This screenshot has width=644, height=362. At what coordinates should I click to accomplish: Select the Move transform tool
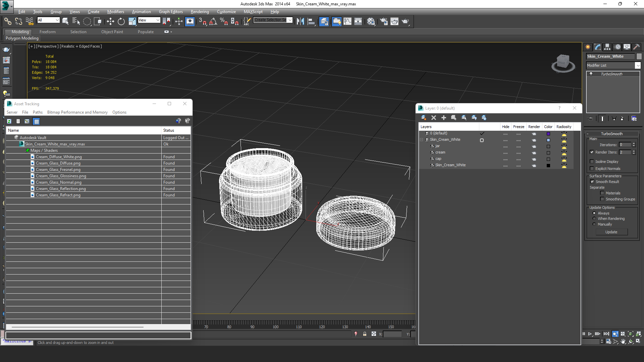pos(110,21)
